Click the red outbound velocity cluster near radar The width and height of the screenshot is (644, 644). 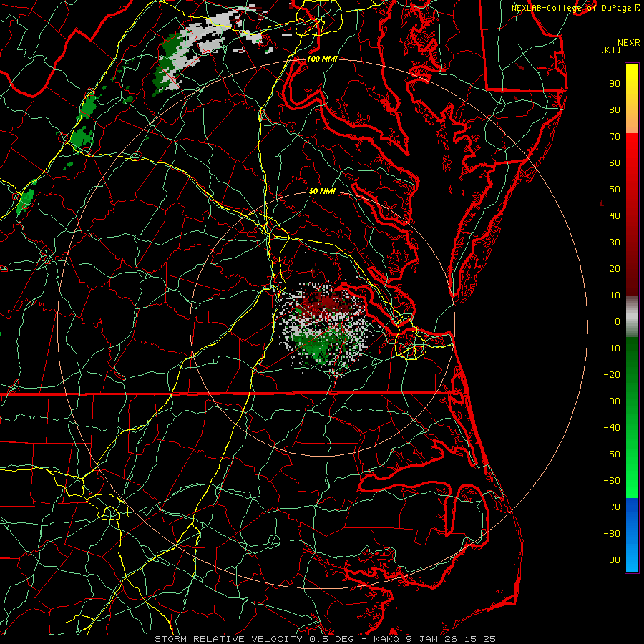tap(326, 303)
